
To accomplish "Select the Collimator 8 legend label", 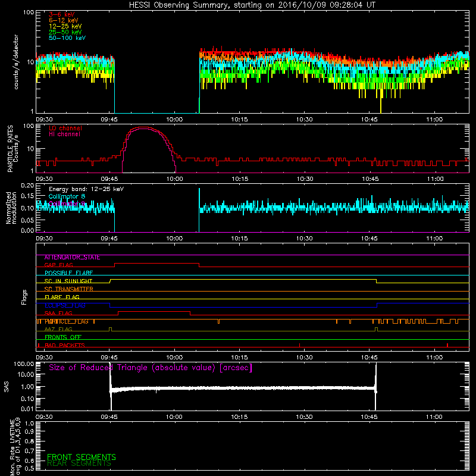I will (x=67, y=196).
